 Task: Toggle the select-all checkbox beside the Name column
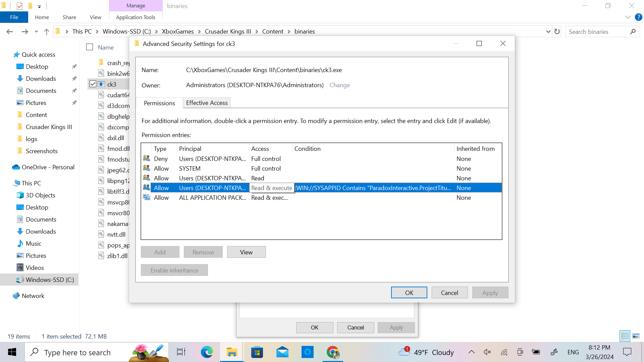click(89, 47)
